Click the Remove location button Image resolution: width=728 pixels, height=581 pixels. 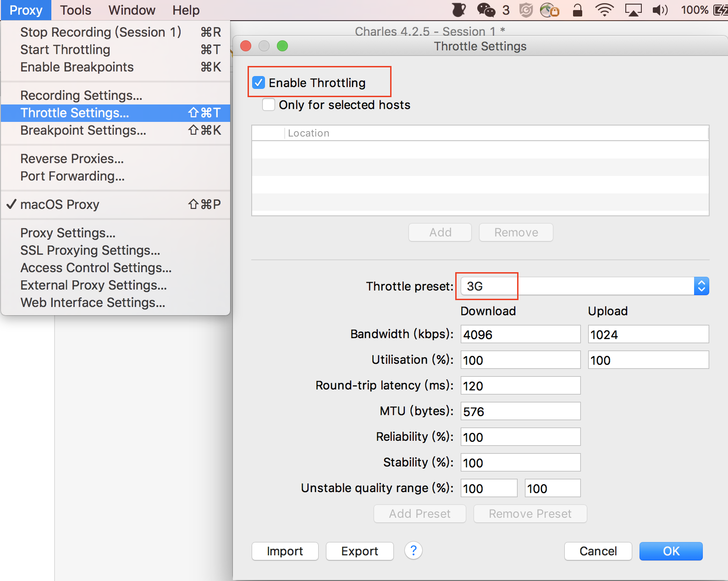[516, 232]
